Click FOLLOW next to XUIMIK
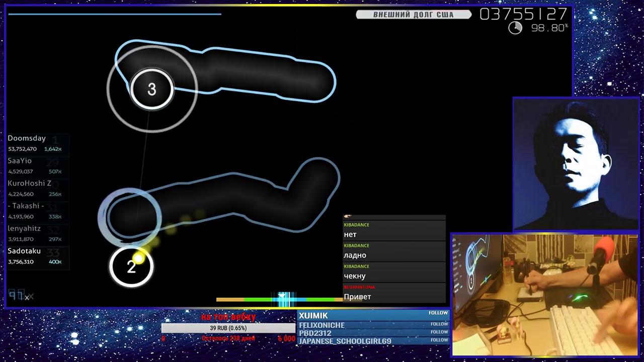 point(438,313)
